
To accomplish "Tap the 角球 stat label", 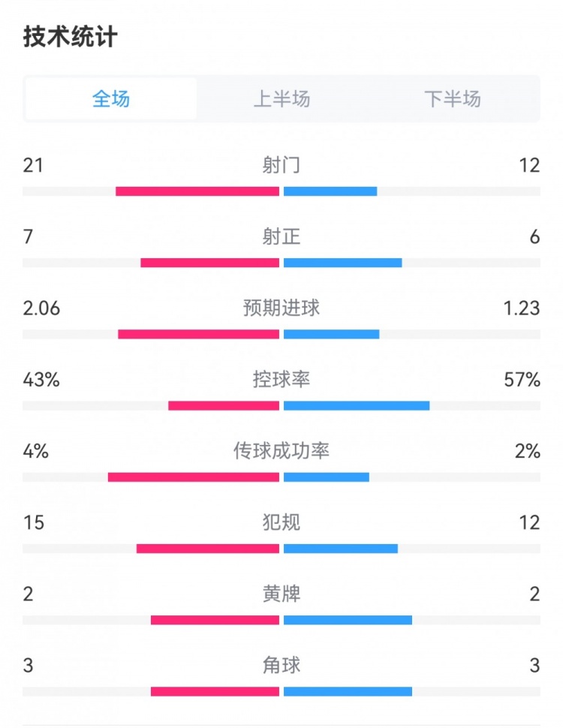I will (x=281, y=665).
